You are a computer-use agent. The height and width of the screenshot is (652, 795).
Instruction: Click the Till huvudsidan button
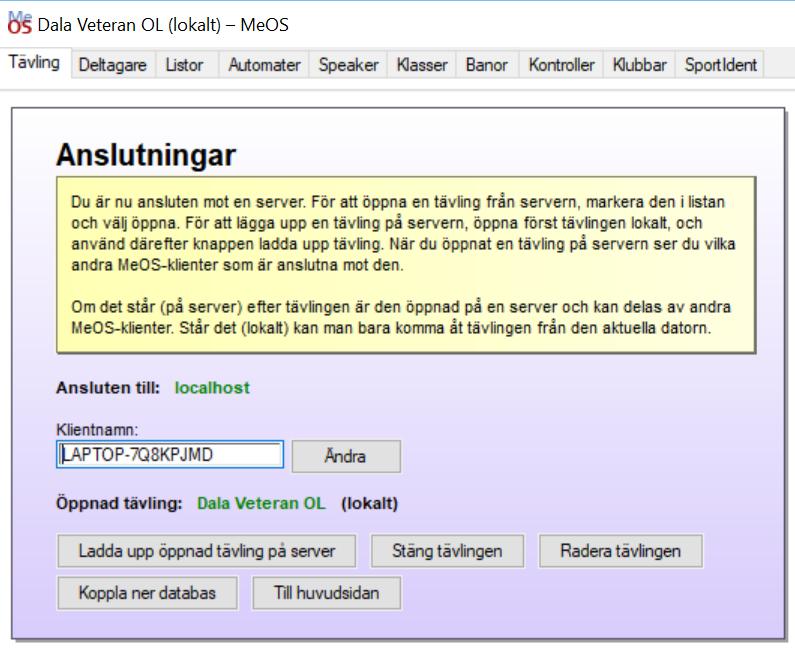tap(327, 593)
